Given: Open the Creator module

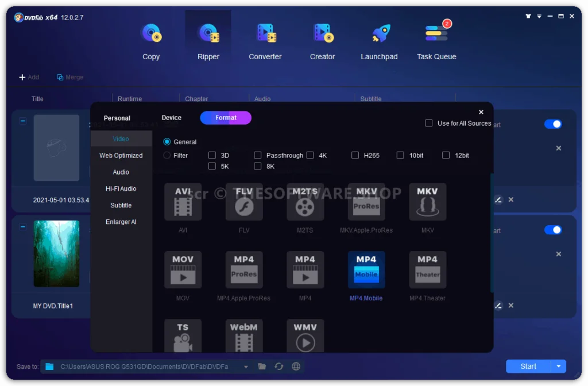Looking at the screenshot, I should [x=322, y=41].
